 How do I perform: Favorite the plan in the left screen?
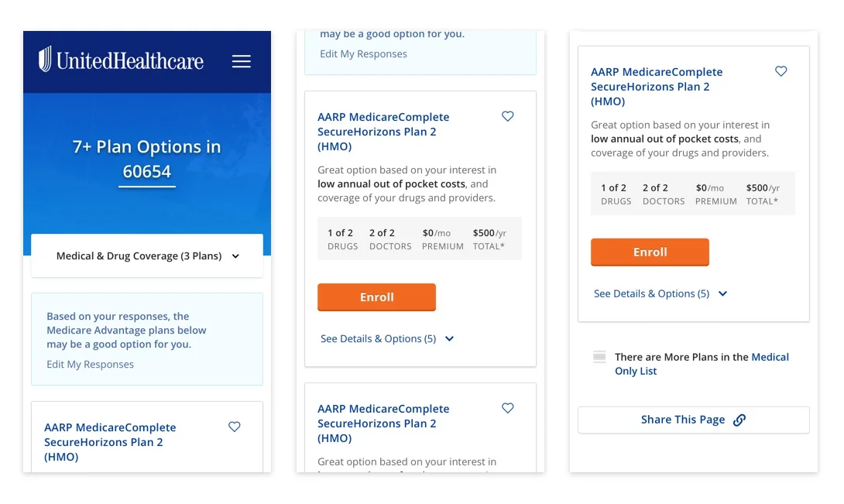(234, 427)
